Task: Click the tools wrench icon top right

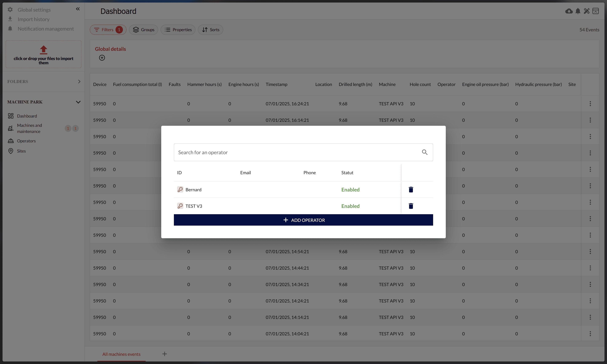Action: pyautogui.click(x=586, y=11)
